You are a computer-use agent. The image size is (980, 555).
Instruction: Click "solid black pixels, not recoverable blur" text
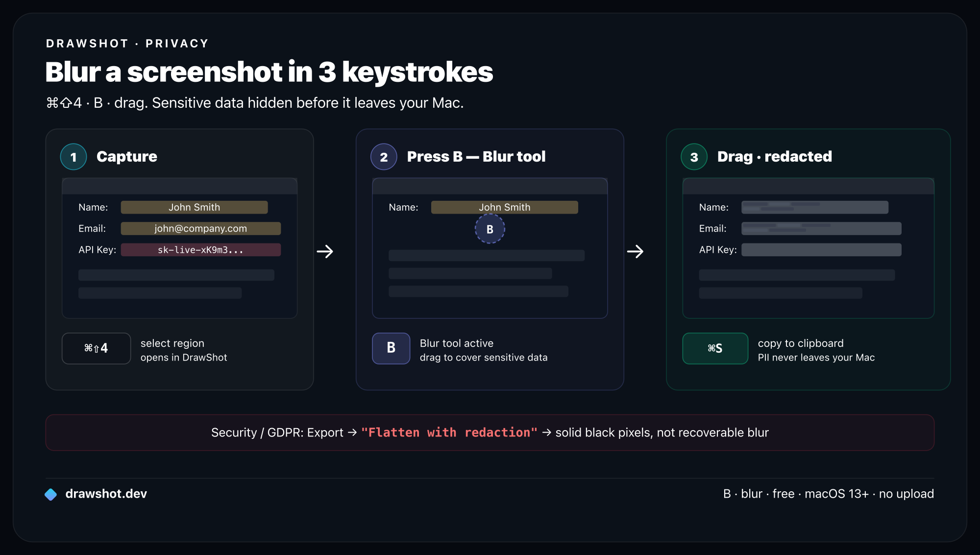[662, 433]
